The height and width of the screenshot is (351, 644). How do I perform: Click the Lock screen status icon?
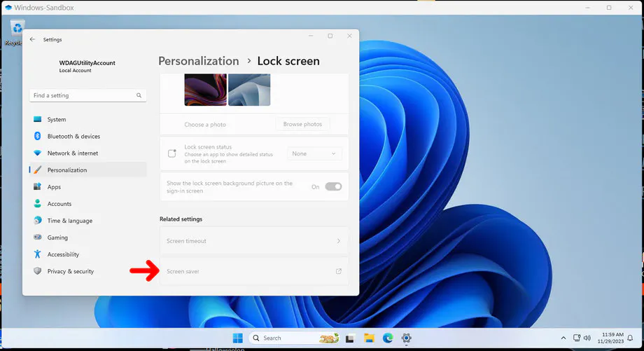172,153
